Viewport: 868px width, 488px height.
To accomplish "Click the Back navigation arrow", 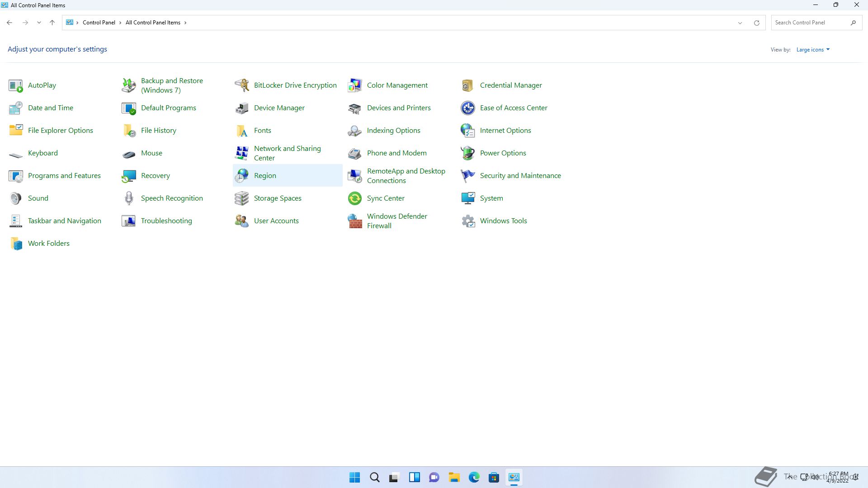I will click(x=9, y=23).
